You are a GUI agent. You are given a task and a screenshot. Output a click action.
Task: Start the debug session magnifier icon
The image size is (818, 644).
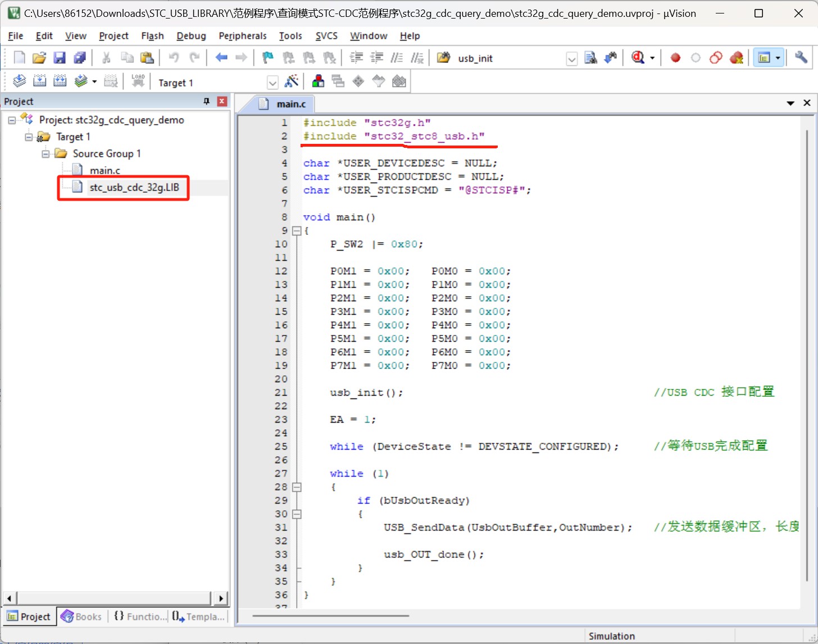tap(638, 58)
